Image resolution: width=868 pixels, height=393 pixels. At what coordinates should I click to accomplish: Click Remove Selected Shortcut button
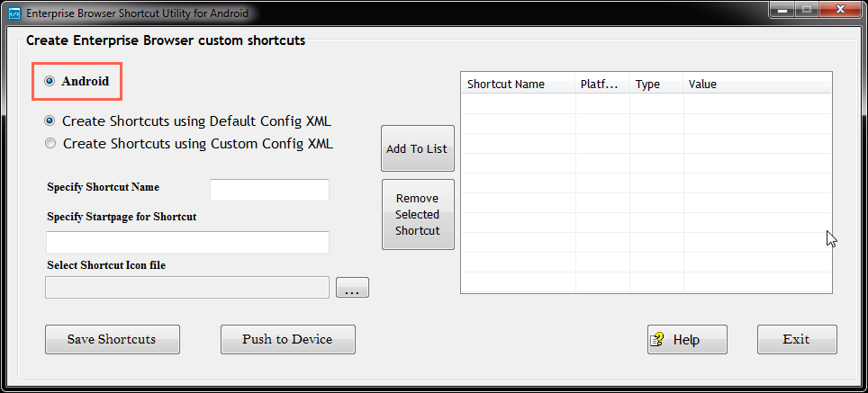[x=418, y=215]
